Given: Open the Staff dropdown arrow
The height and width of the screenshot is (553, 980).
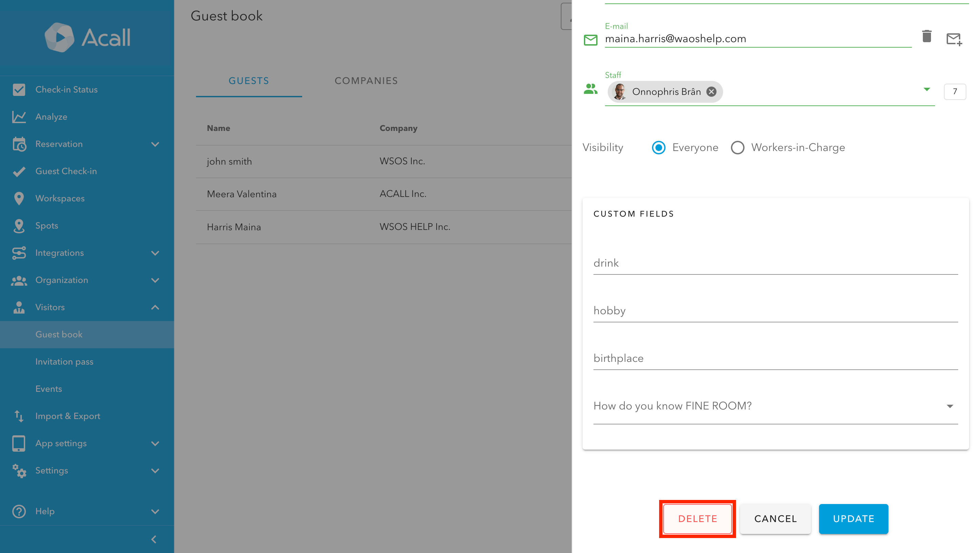Looking at the screenshot, I should (927, 89).
